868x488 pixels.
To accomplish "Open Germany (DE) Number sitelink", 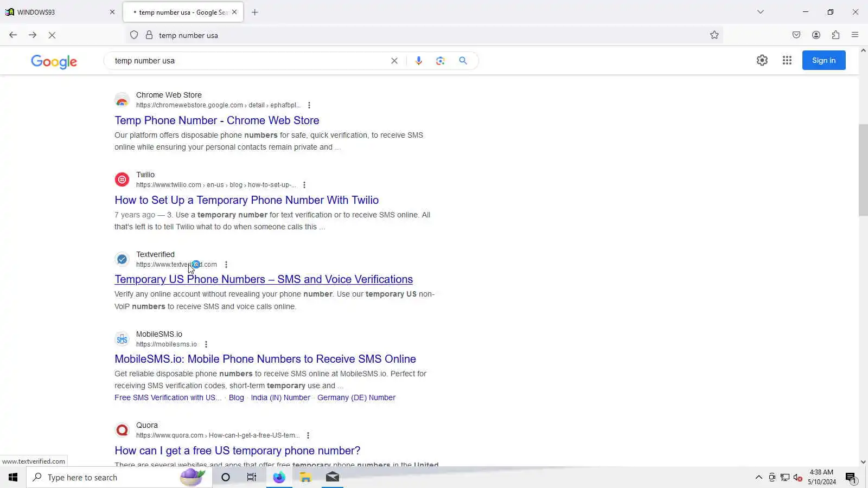I will [x=356, y=397].
